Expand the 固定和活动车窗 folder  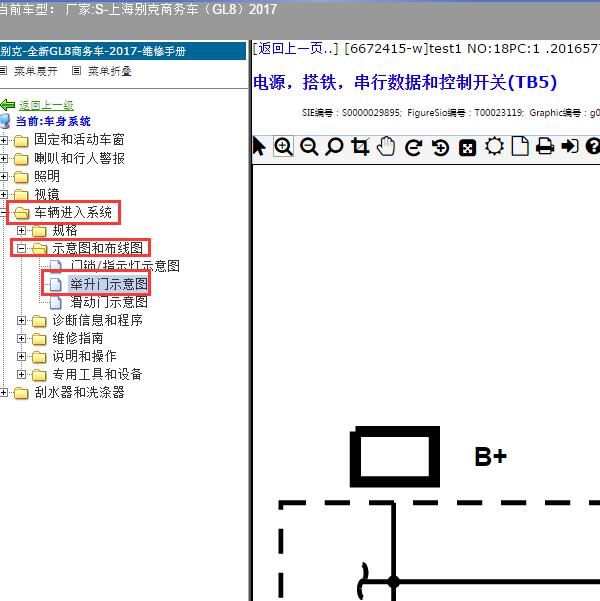pos(3,140)
